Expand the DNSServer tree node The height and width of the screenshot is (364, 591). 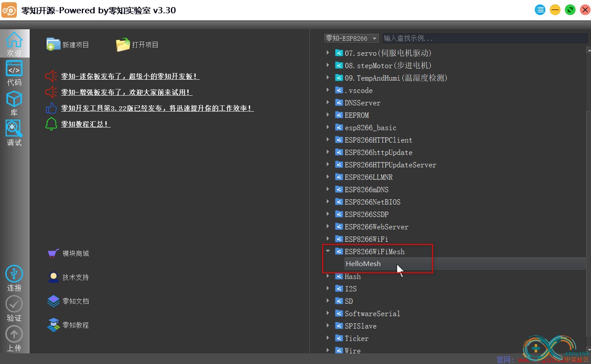[328, 102]
